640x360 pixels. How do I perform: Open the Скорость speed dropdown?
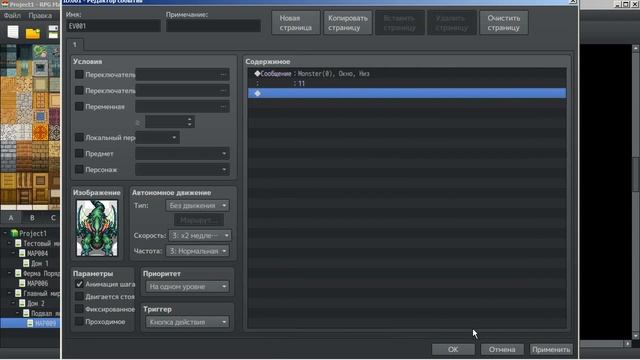point(200,236)
